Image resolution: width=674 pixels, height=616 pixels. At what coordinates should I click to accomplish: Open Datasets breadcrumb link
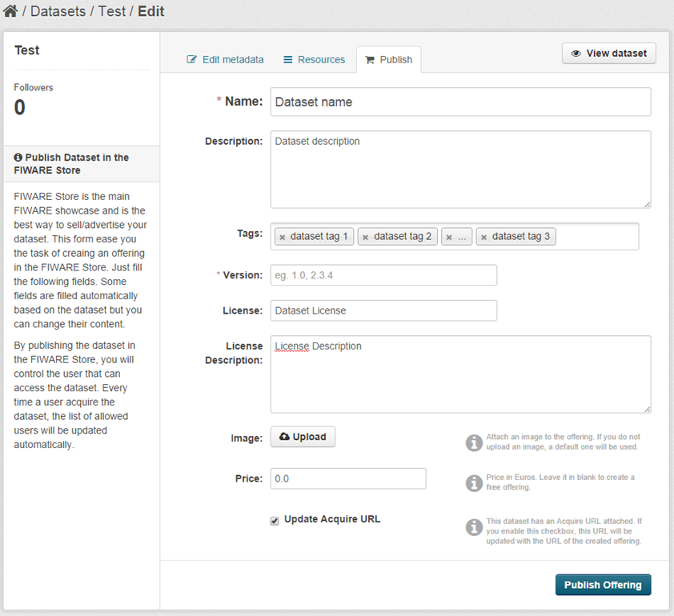(x=58, y=11)
